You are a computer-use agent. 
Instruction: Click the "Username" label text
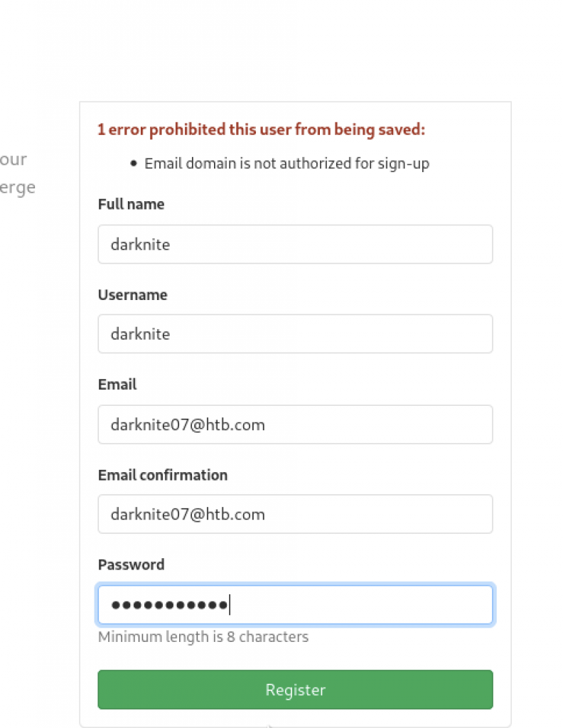point(132,295)
